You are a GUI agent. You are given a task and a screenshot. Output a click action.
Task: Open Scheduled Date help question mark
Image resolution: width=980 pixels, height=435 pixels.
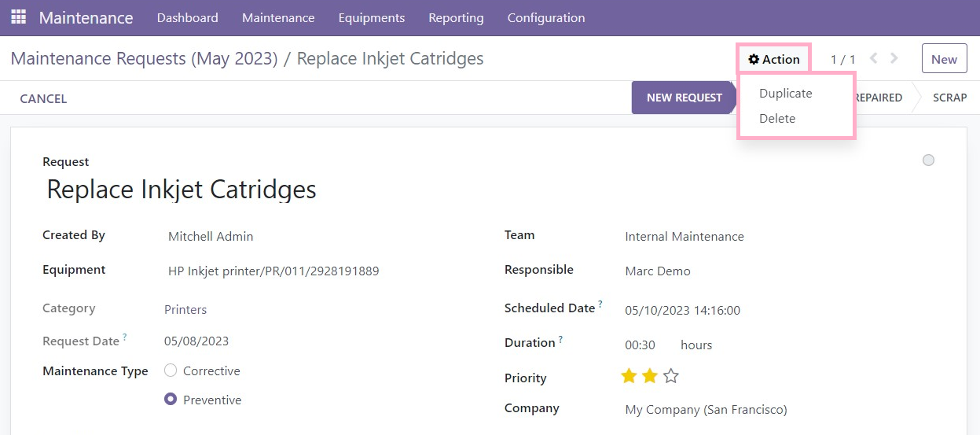click(600, 304)
